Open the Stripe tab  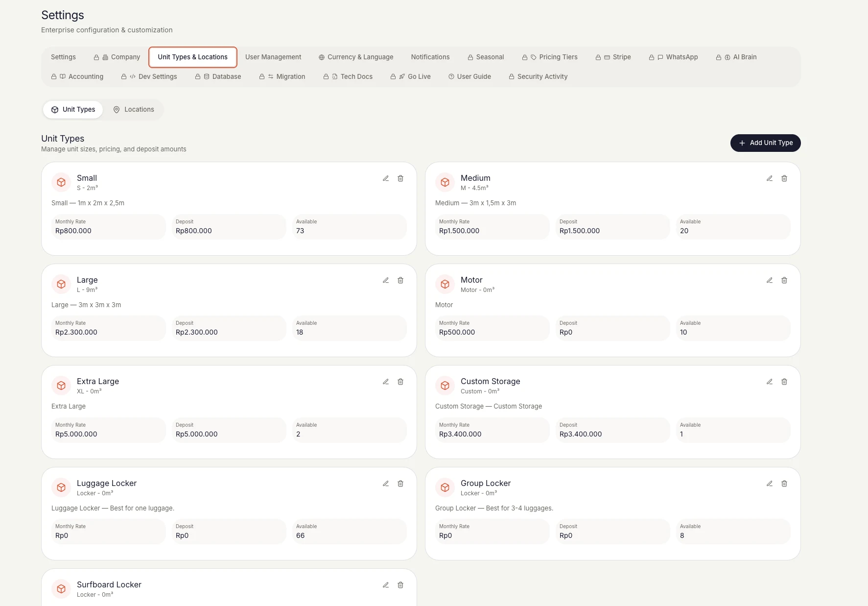pyautogui.click(x=613, y=57)
